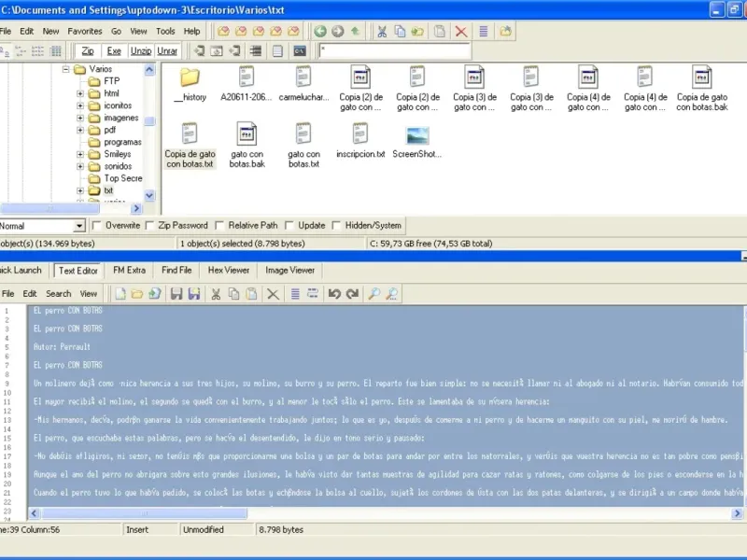747x560 pixels.
Task: Click the Cut scissors icon in top toolbar
Action: pos(382,31)
